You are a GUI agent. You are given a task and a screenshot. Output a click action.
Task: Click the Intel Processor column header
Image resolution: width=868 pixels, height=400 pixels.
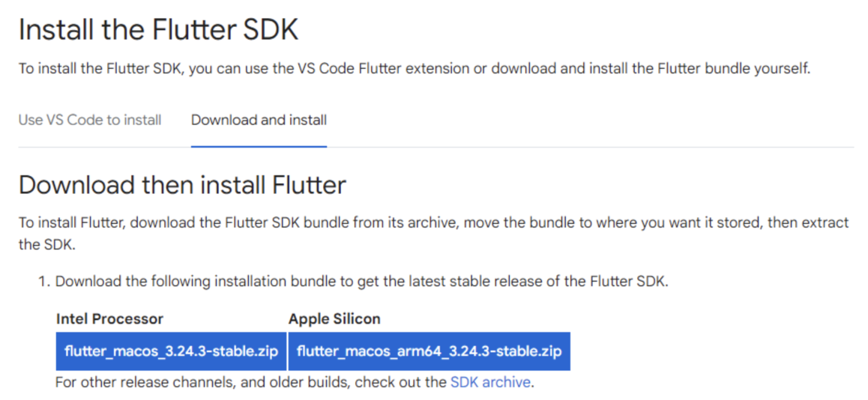(x=110, y=319)
